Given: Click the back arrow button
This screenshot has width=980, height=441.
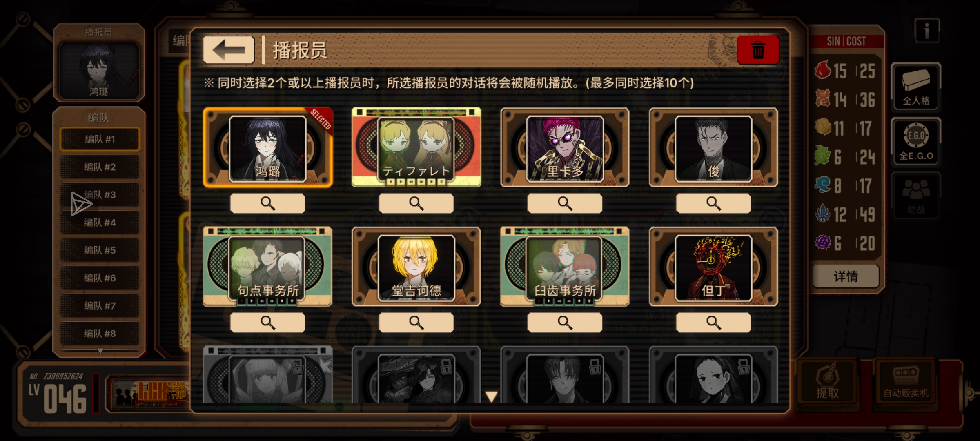Looking at the screenshot, I should (x=229, y=50).
